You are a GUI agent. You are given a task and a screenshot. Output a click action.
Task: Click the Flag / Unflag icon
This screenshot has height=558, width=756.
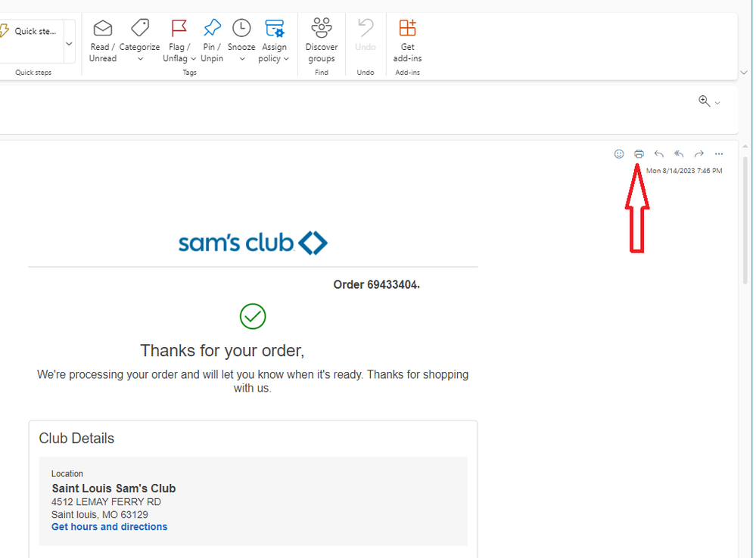point(179,28)
